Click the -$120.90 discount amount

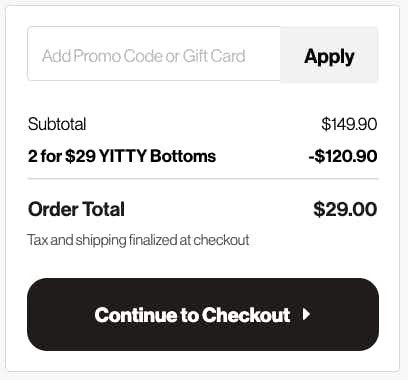tap(343, 156)
